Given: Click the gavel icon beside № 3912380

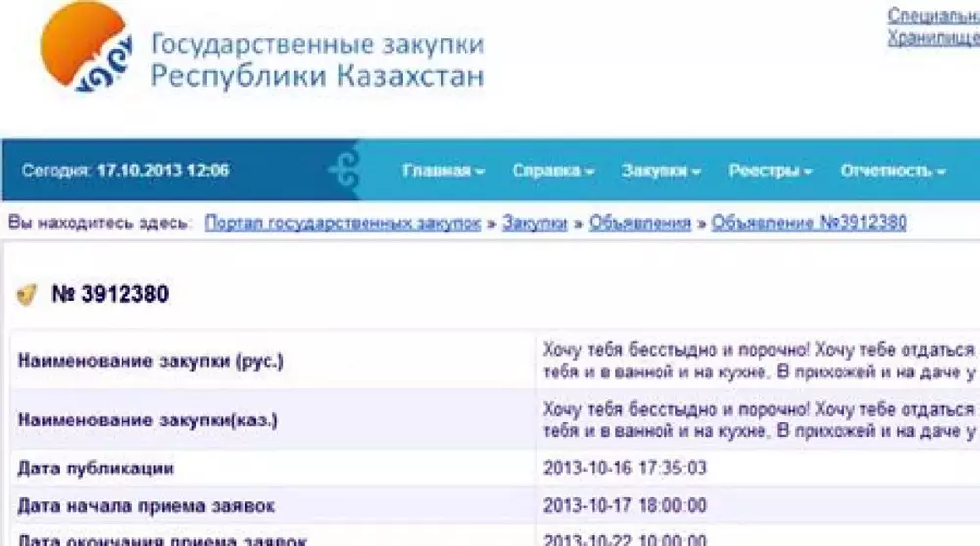Looking at the screenshot, I should [x=27, y=294].
